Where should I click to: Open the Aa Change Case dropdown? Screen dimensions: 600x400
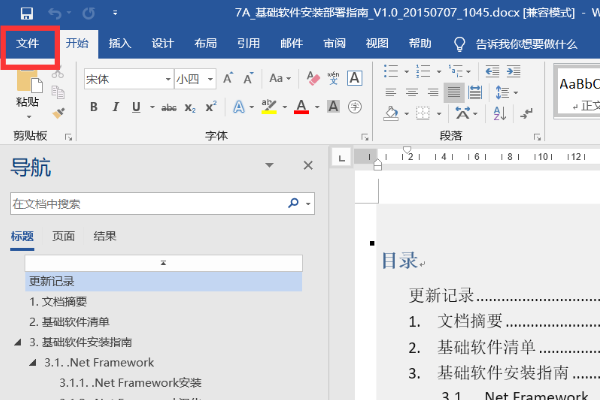[280, 78]
